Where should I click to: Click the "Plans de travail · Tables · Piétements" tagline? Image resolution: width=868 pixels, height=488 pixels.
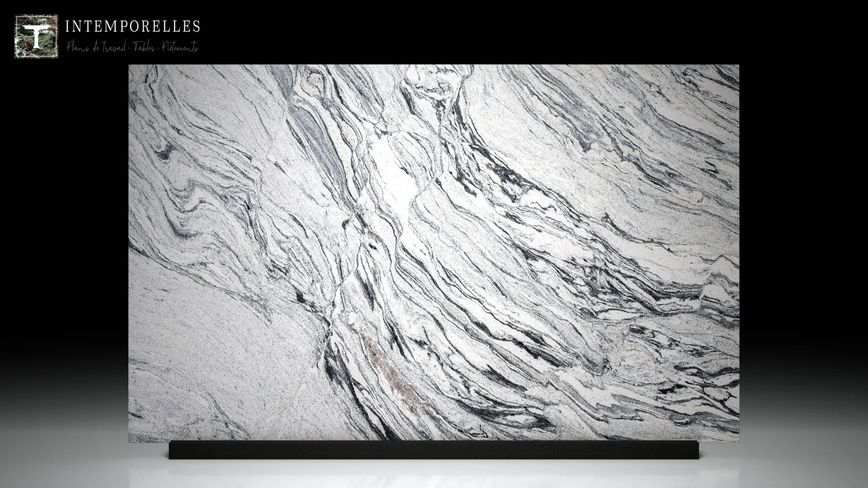point(133,47)
